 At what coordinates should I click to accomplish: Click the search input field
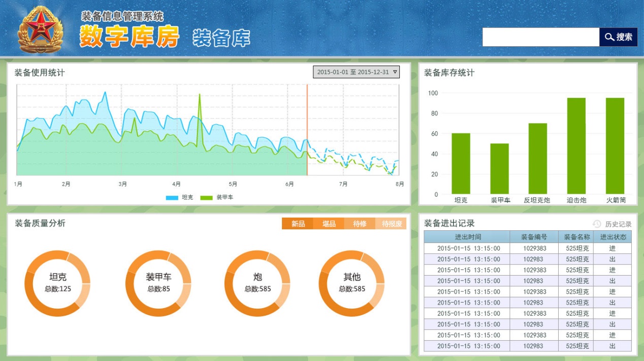point(541,37)
